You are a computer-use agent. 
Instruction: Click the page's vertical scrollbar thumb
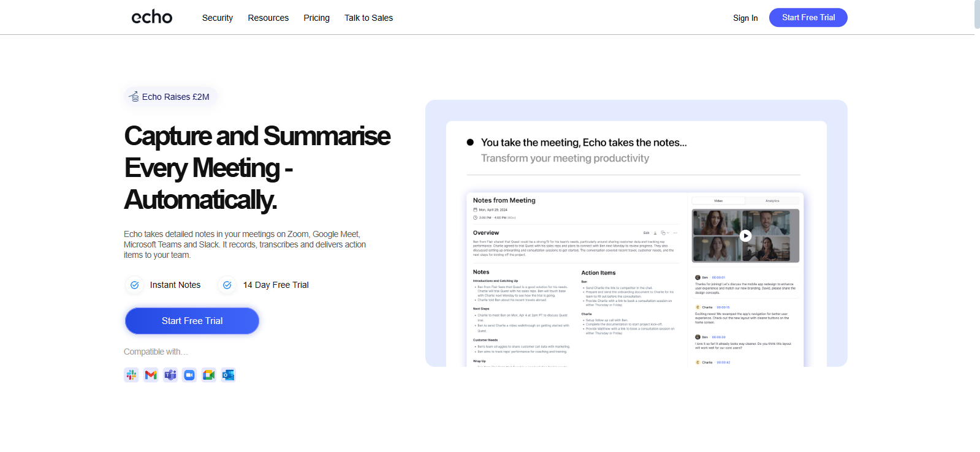tap(977, 14)
